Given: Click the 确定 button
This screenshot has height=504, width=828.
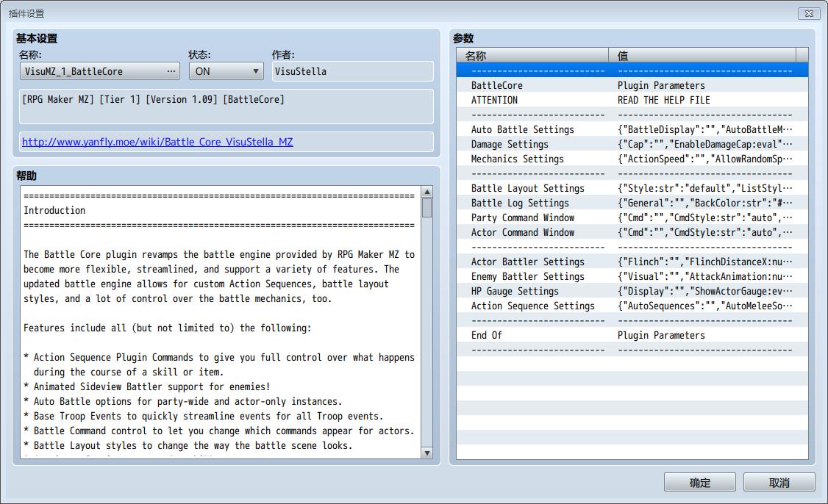Looking at the screenshot, I should (699, 483).
